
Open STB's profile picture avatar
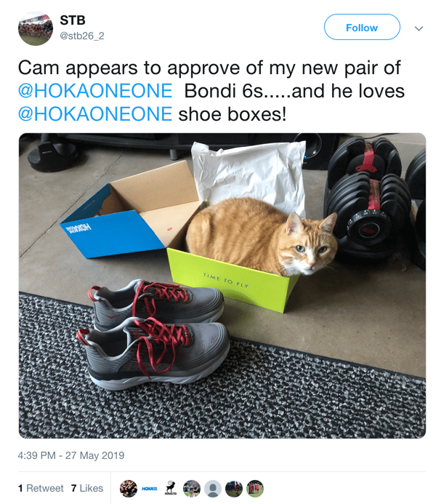[36, 28]
